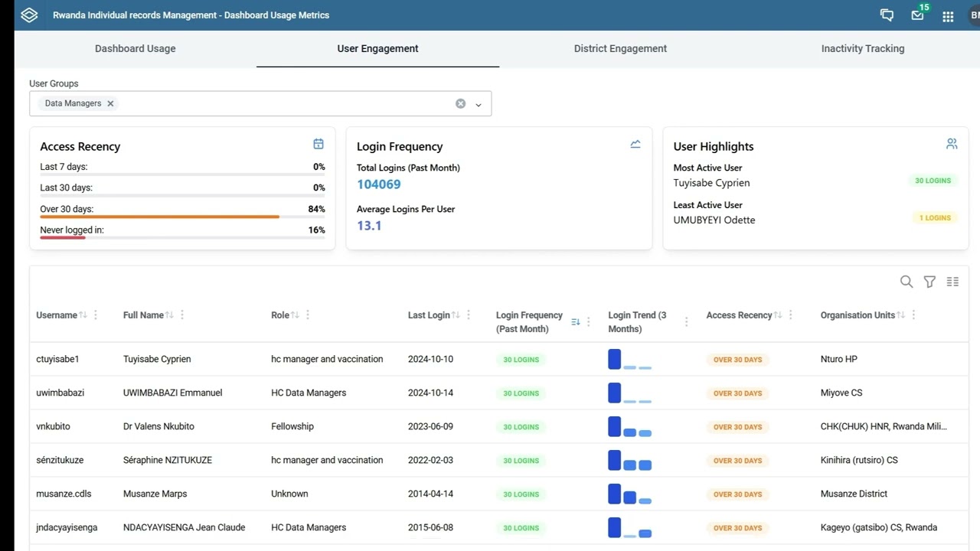Go to Inactivity Tracking tab
The width and height of the screenshot is (980, 551).
[x=863, y=48]
